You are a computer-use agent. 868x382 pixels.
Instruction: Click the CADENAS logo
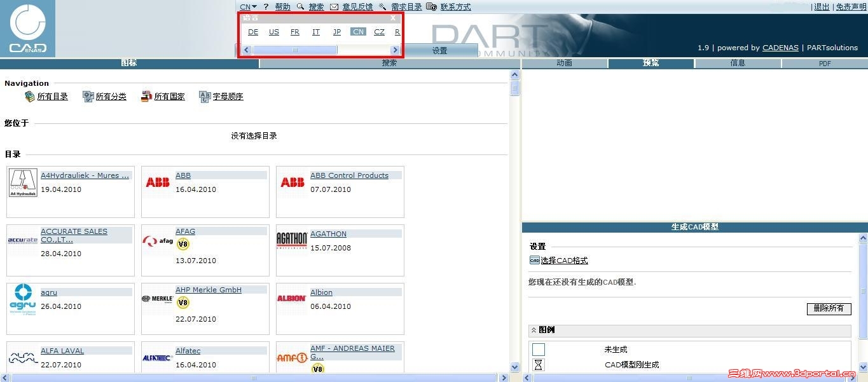[x=27, y=29]
